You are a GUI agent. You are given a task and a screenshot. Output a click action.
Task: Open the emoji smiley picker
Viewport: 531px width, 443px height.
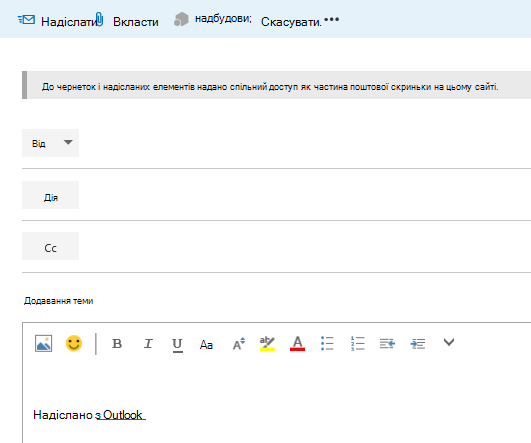[74, 343]
